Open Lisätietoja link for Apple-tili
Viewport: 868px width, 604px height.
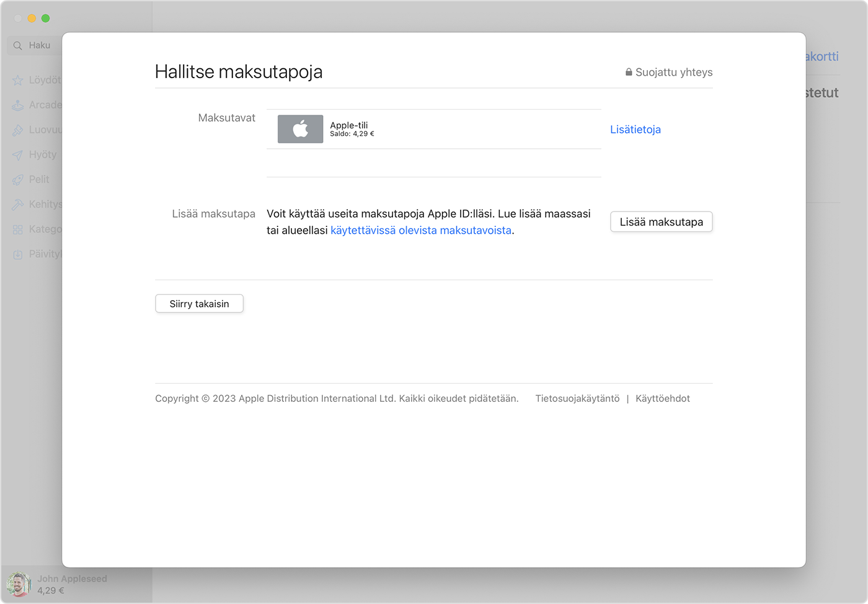pyautogui.click(x=635, y=130)
